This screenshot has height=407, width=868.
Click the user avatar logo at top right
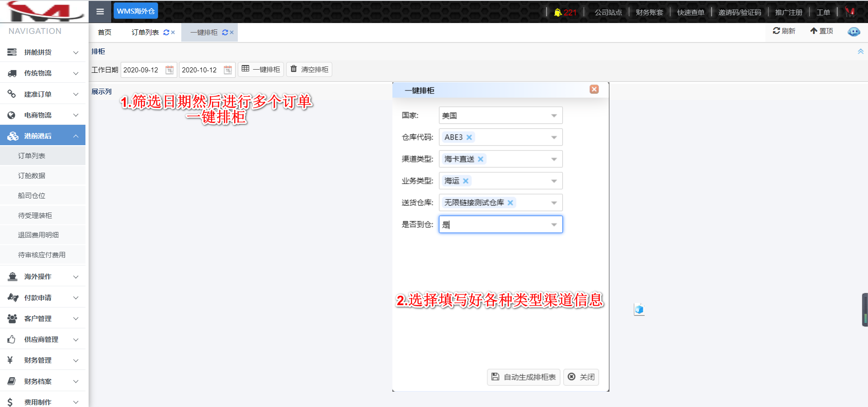(850, 12)
